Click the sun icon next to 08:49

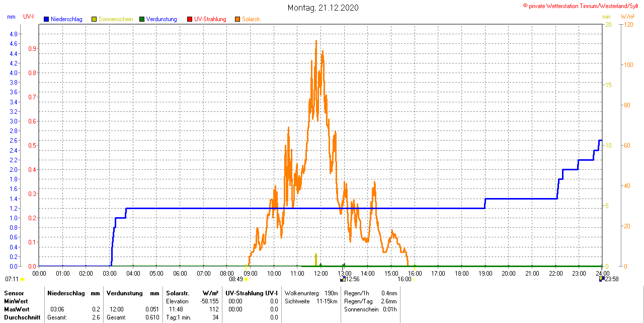(x=246, y=279)
